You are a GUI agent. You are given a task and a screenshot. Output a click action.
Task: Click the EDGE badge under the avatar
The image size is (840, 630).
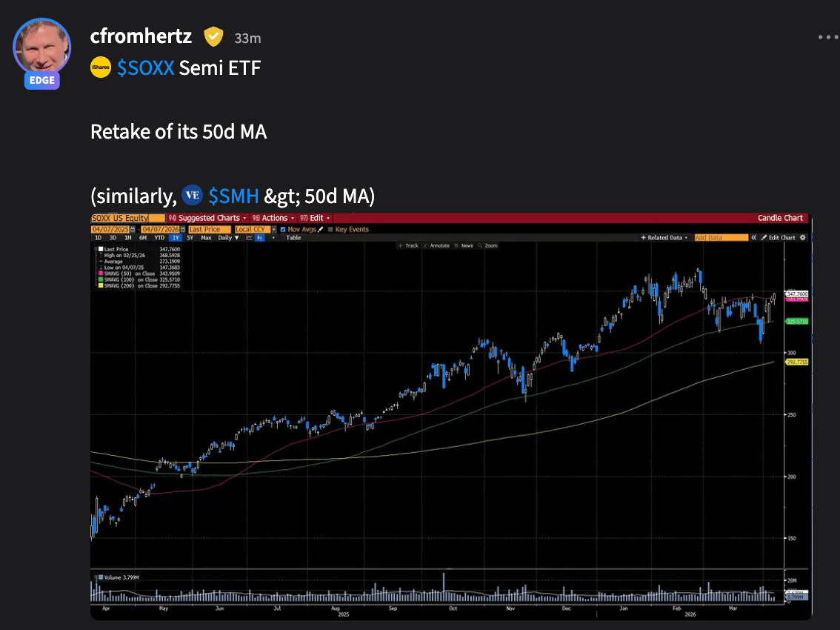coord(41,81)
